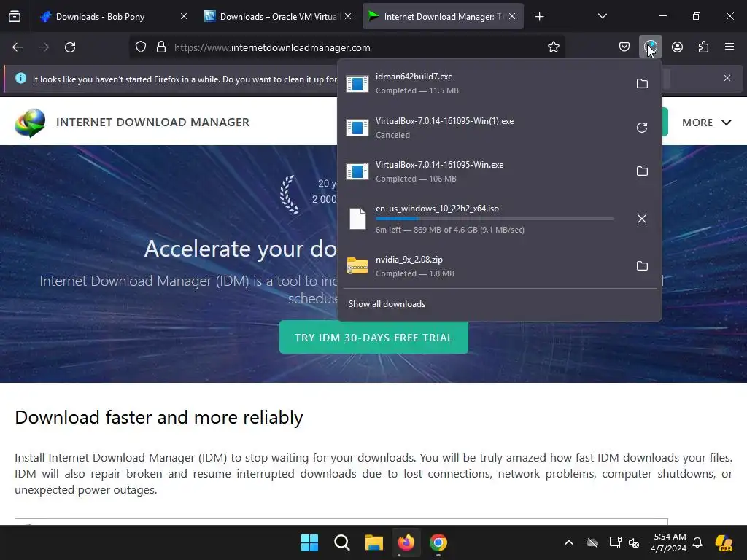Click the en-us_windows_10_22h2_x64.iso file name
The height and width of the screenshot is (560, 747).
(438, 209)
